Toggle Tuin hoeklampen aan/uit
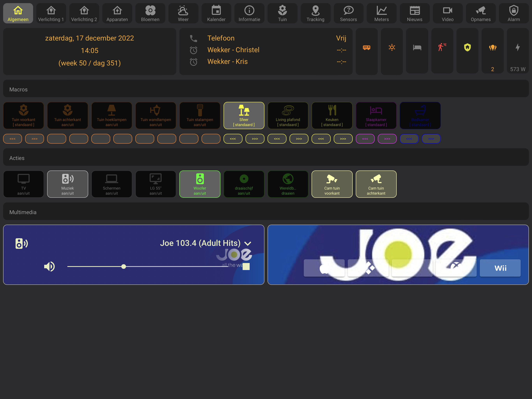Screen dimensions: 532x399 tap(112, 116)
